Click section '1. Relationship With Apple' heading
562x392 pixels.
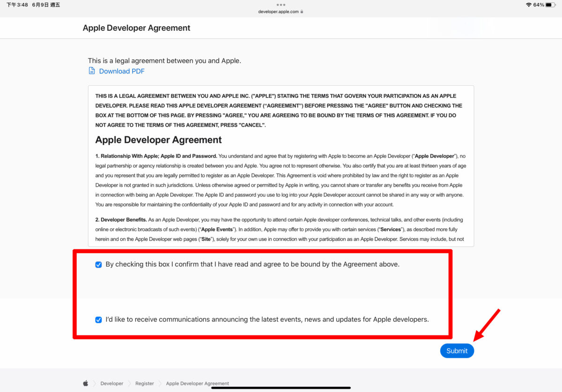tap(156, 156)
